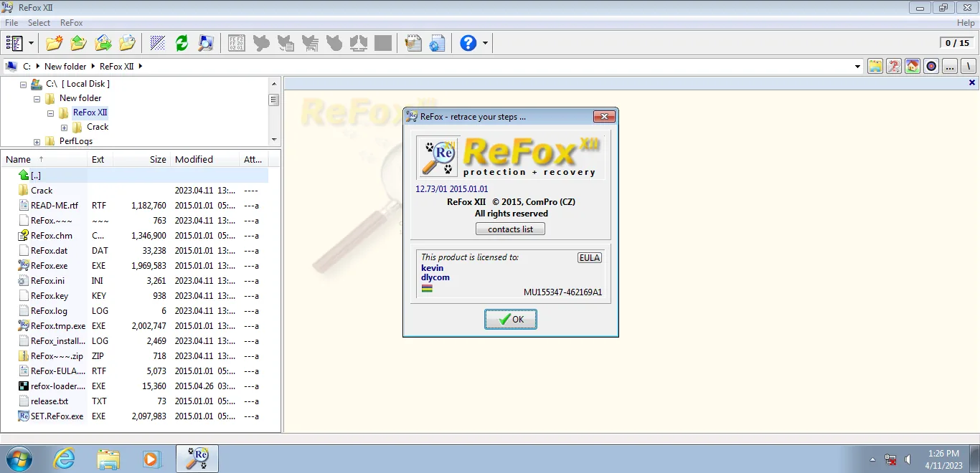
Task: Select ReFox~~~.zip archive row
Action: pos(135,356)
